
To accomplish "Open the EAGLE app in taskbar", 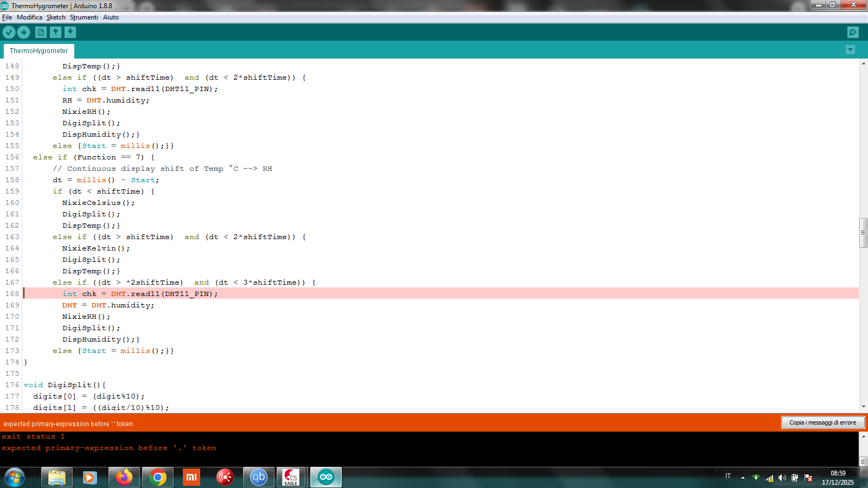I will pyautogui.click(x=291, y=477).
